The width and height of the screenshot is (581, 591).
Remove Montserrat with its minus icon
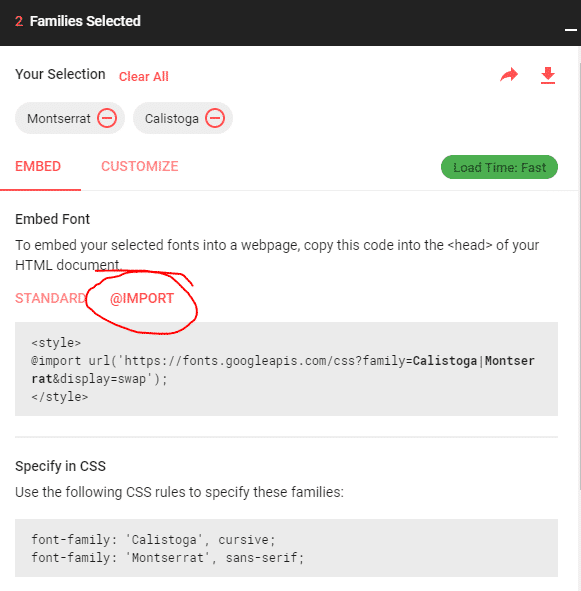[x=107, y=118]
